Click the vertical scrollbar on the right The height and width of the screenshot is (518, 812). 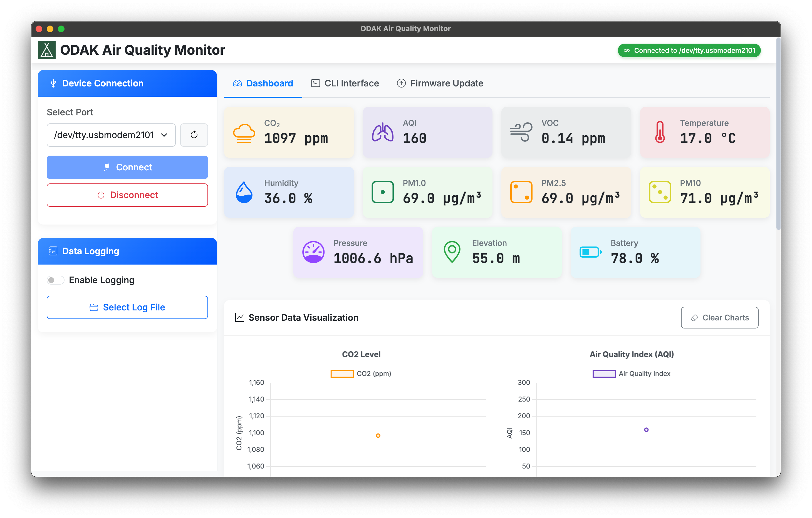[778, 135]
